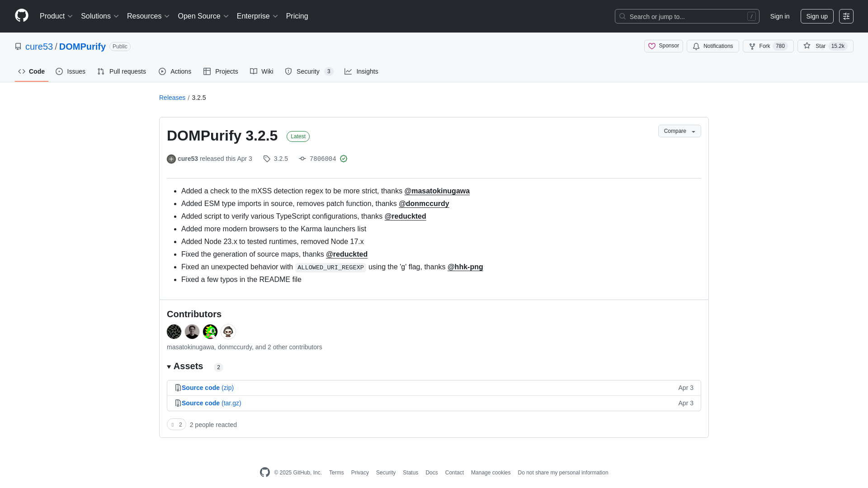Open the DOMPurify repository link

(x=82, y=47)
